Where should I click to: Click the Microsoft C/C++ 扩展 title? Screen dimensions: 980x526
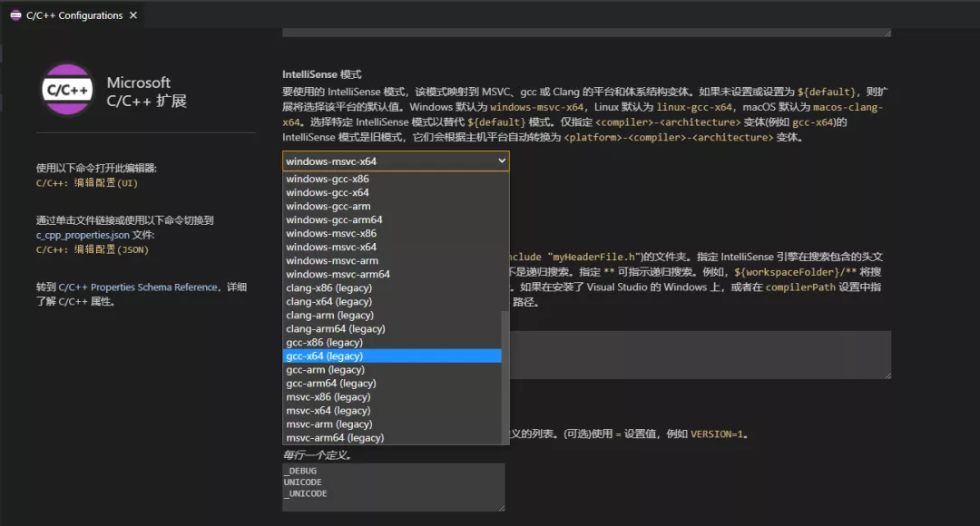coord(146,92)
